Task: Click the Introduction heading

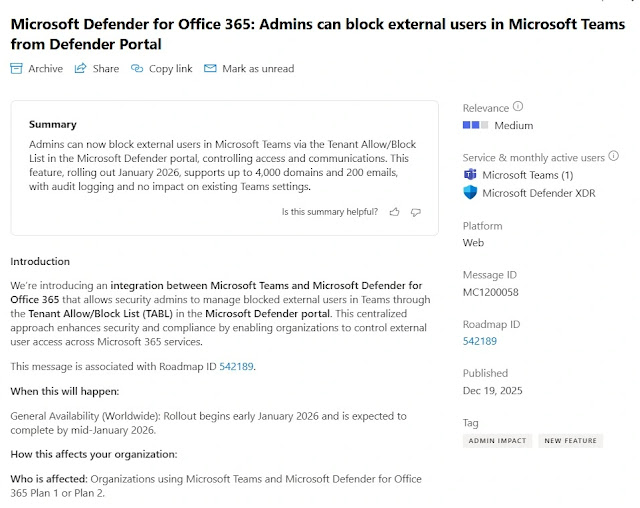Action: tap(40, 262)
